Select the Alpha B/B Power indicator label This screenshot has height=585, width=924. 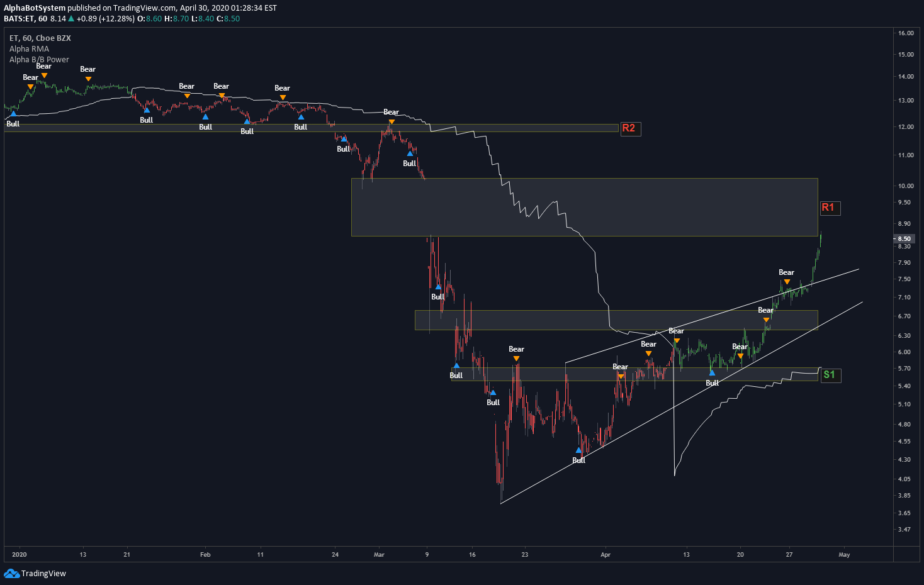pos(39,60)
